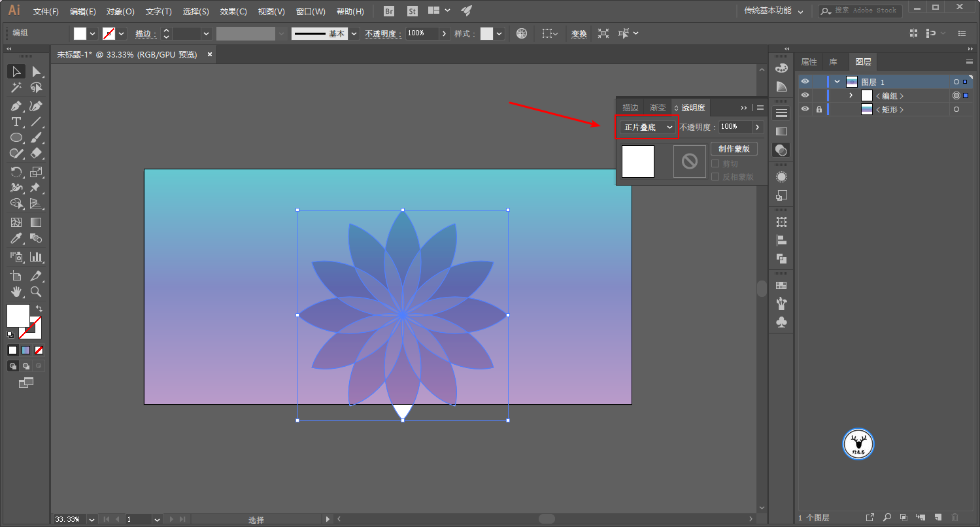Select the Column Graph tool
The height and width of the screenshot is (527, 980).
pyautogui.click(x=36, y=257)
